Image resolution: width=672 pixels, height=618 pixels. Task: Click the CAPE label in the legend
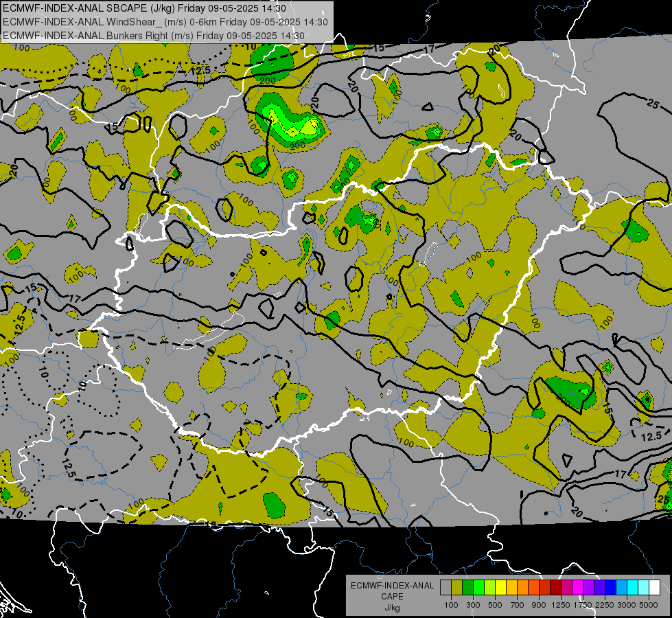coord(392,596)
